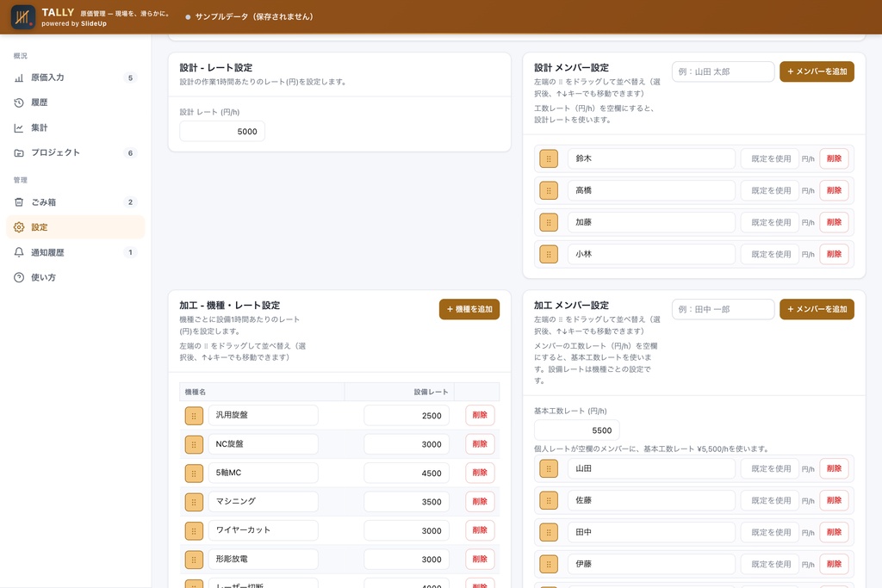Click the 原価入力 bar chart icon
Viewport: 882px width, 588px height.
pos(19,77)
